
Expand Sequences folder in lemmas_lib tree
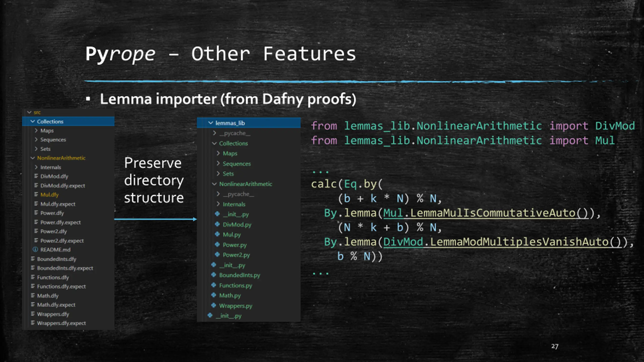(x=218, y=163)
